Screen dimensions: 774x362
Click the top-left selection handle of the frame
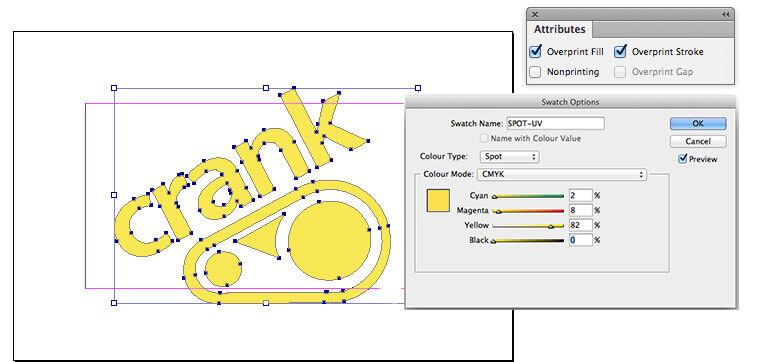pyautogui.click(x=114, y=88)
